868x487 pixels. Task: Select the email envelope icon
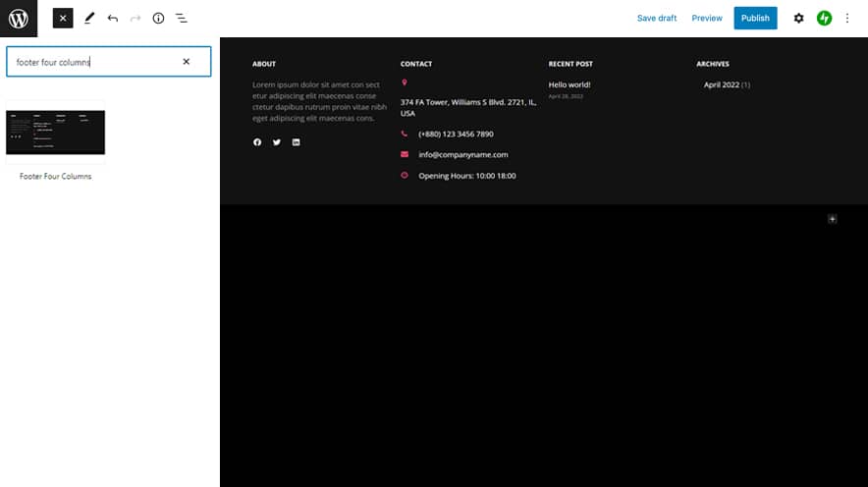[x=405, y=154]
